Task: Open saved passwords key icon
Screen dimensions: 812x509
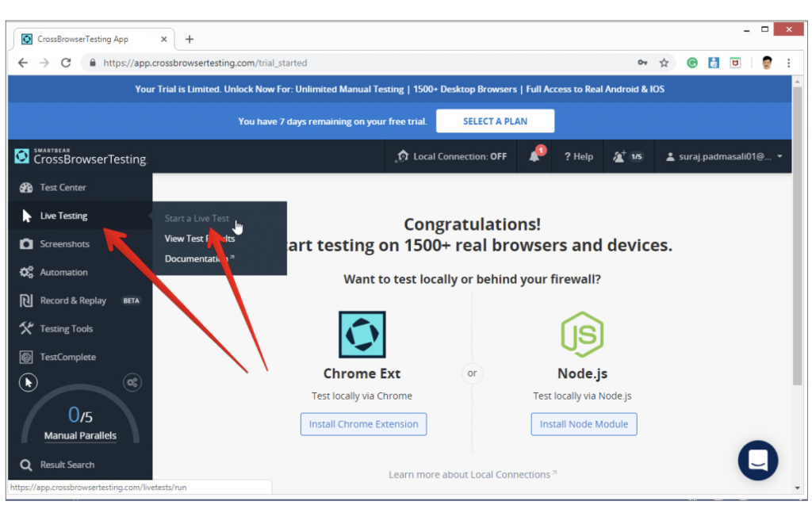Action: pyautogui.click(x=642, y=63)
